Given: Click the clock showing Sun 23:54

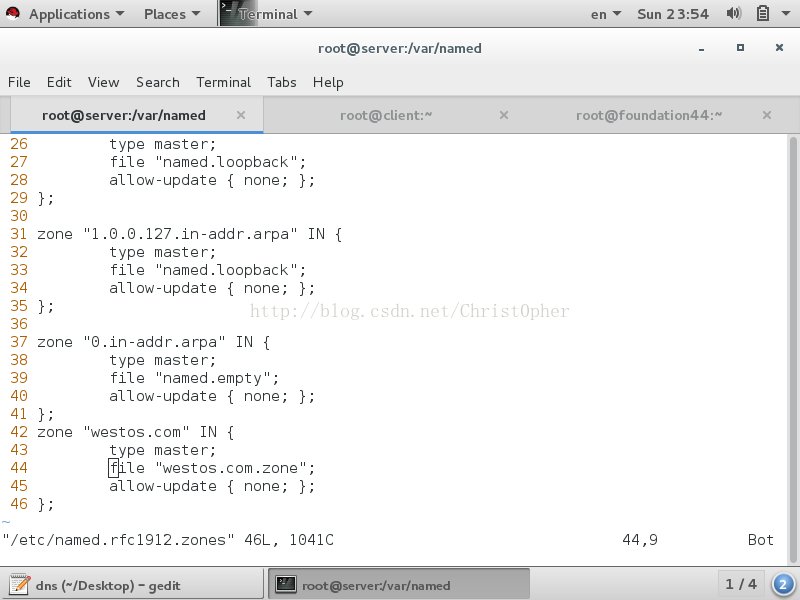Looking at the screenshot, I should click(x=672, y=14).
